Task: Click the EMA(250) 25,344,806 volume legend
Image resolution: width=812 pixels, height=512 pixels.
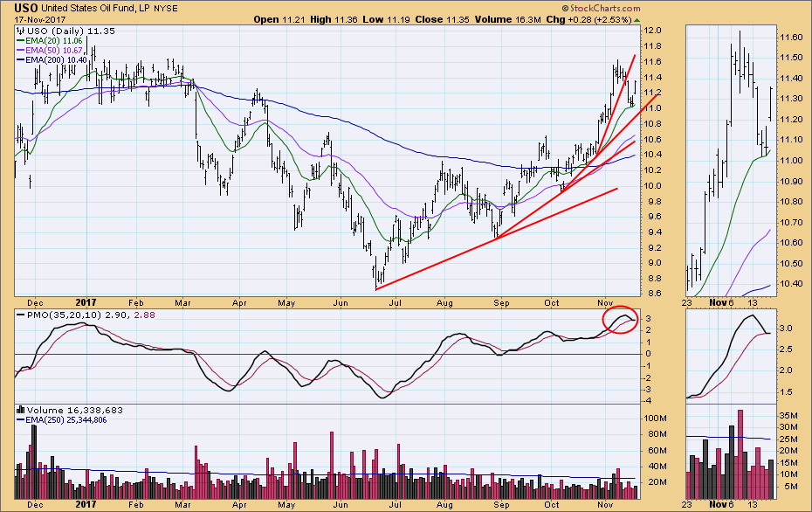Action: (62, 419)
